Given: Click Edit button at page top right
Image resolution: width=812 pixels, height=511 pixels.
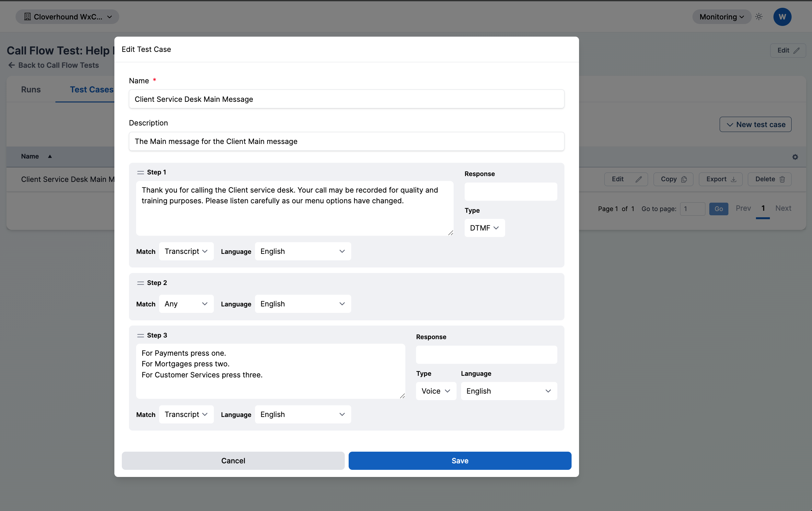Looking at the screenshot, I should click(787, 50).
